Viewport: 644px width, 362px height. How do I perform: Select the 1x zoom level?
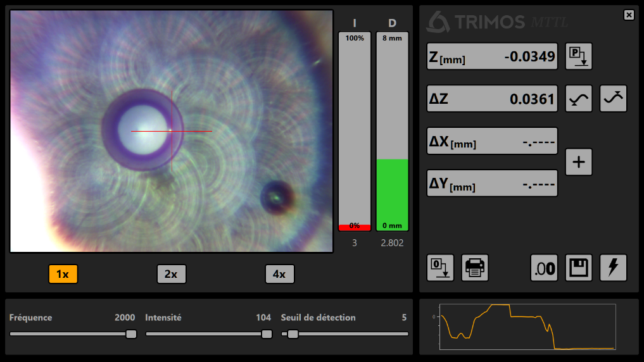pos(63,274)
